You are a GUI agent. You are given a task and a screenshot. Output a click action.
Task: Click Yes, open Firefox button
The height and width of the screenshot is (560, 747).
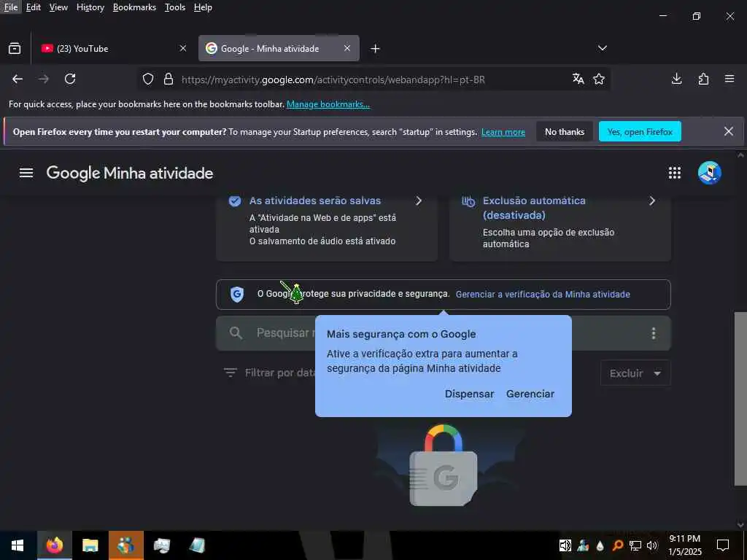(x=640, y=132)
